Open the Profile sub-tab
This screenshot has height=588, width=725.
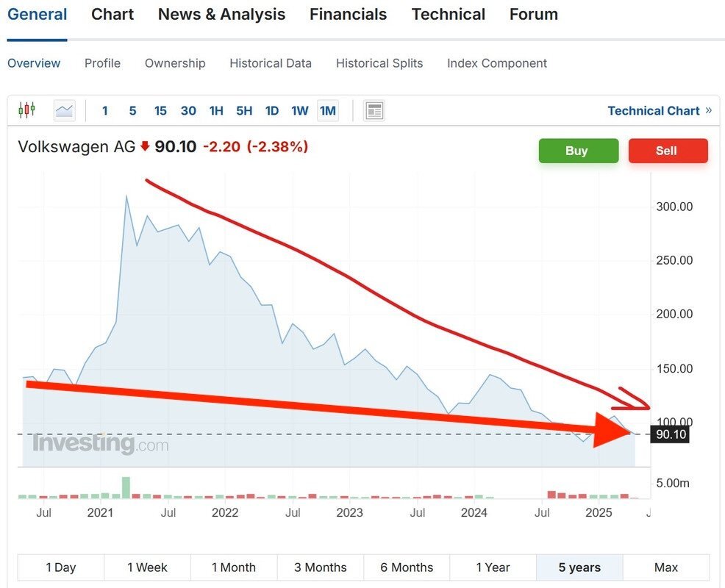(102, 63)
